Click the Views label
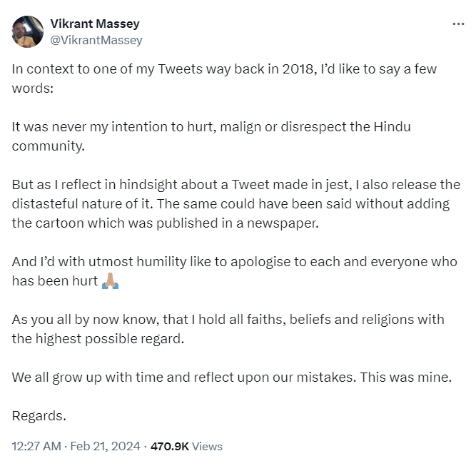This screenshot has width=476, height=461. tap(208, 446)
